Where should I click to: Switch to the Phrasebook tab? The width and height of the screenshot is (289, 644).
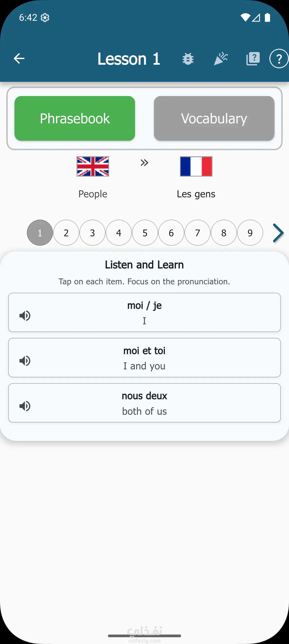(x=75, y=118)
